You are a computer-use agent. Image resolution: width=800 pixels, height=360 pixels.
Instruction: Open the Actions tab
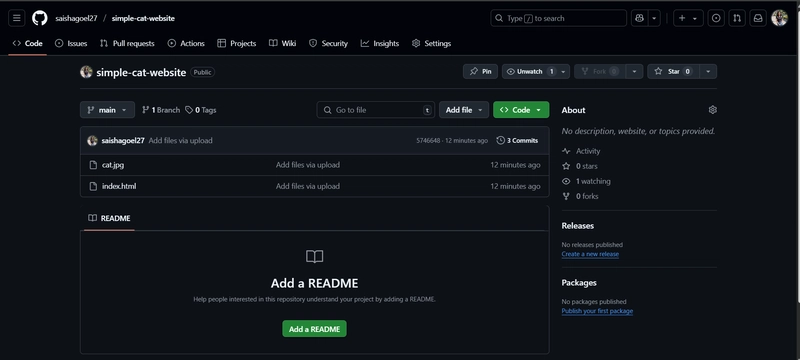(x=186, y=43)
